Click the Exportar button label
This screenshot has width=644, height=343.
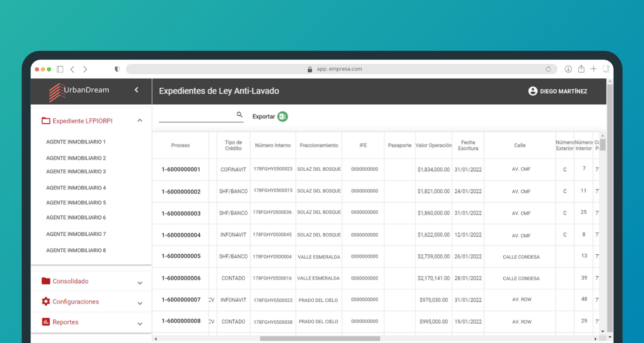[x=263, y=117]
